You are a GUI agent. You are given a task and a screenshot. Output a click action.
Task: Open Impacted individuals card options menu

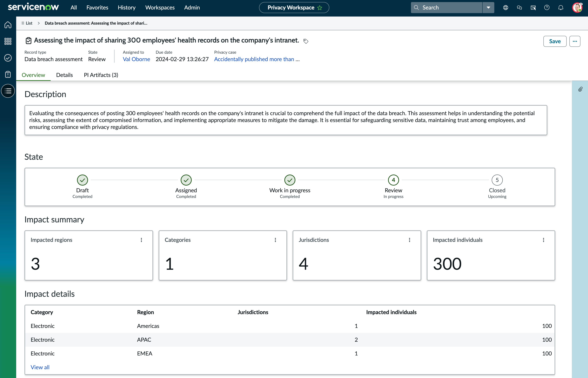tap(544, 240)
